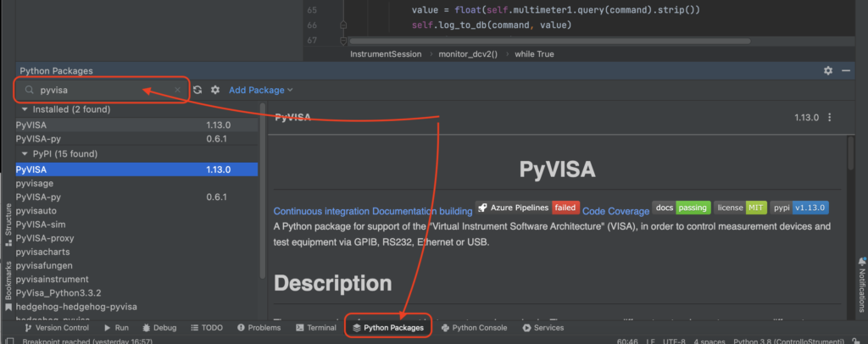Open the Continuous integration link
The image size is (868, 344).
point(321,211)
